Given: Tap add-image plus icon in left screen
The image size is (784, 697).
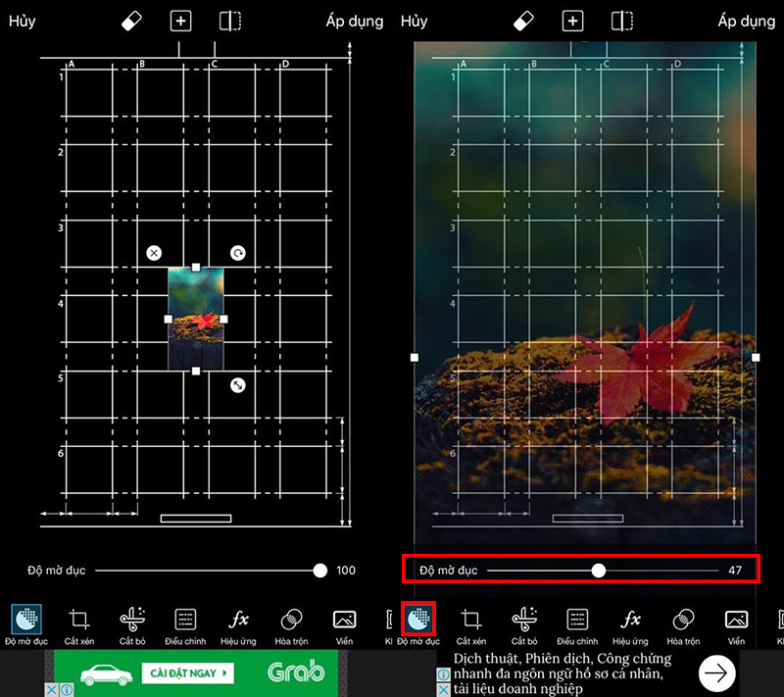Looking at the screenshot, I should (180, 21).
